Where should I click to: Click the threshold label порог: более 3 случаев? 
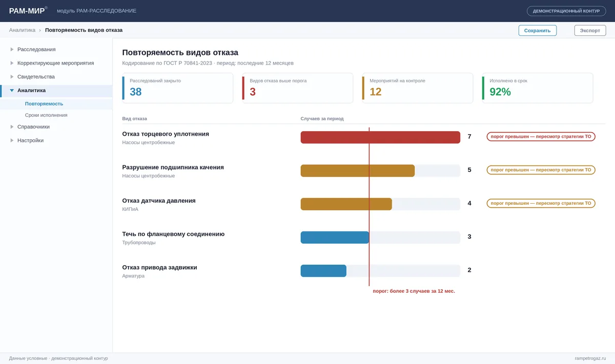[x=414, y=291]
